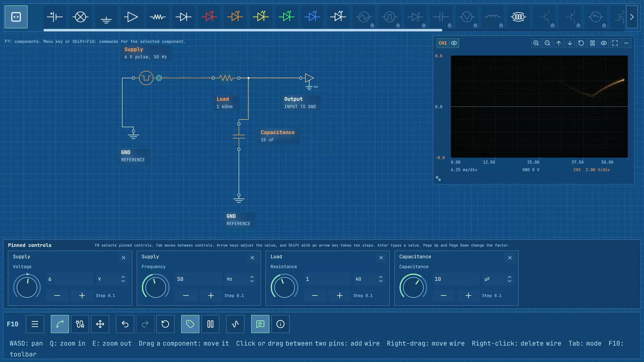
Task: Click the Supply Frequency knob
Action: point(156,287)
